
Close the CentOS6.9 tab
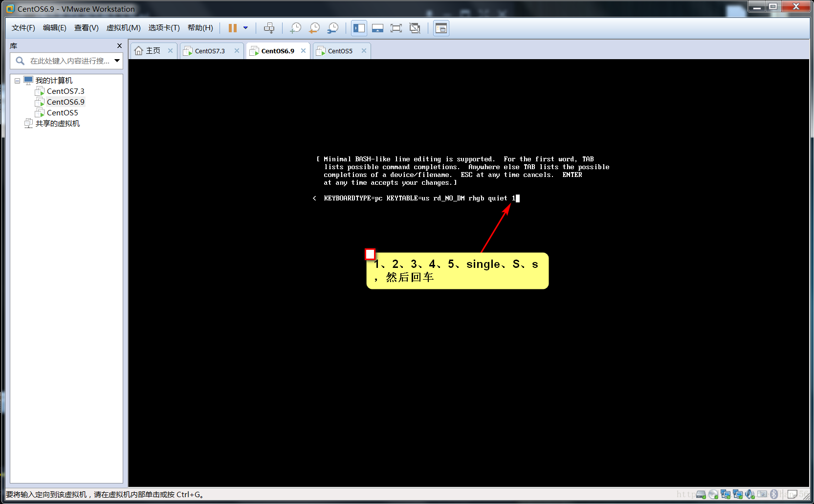[303, 51]
